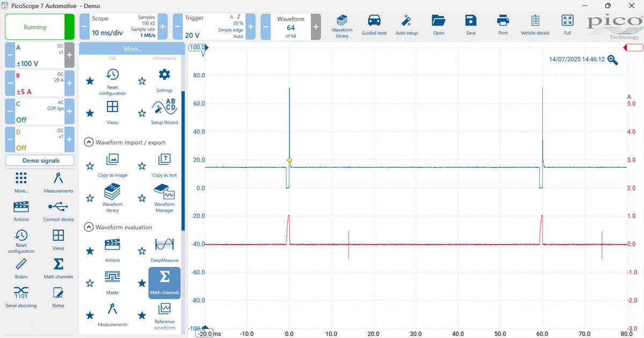Click the zoom magnifier on graph
The width and height of the screenshot is (644, 338).
point(612,60)
